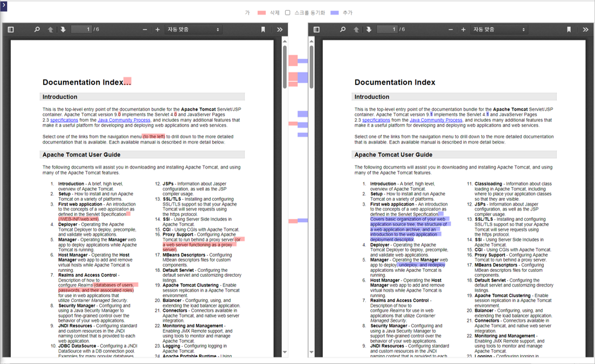This screenshot has height=364, width=595.
Task: Click the blue 추가 legend swatch
Action: coord(334,13)
